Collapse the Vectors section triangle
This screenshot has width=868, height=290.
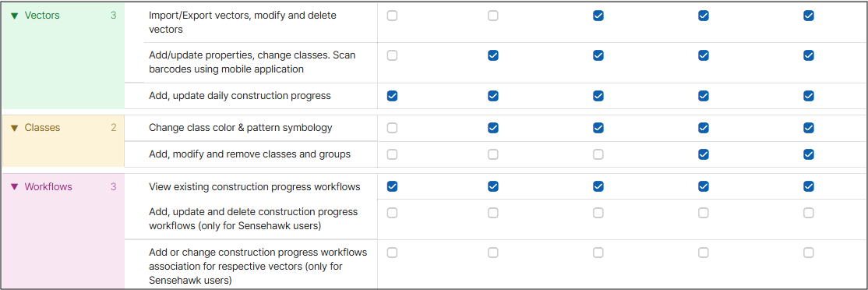tap(14, 16)
